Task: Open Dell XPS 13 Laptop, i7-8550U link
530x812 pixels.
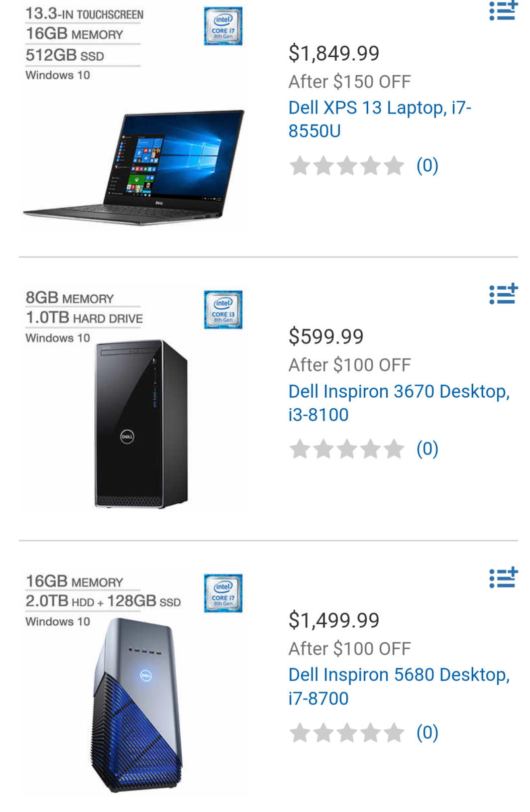Action: tap(380, 119)
